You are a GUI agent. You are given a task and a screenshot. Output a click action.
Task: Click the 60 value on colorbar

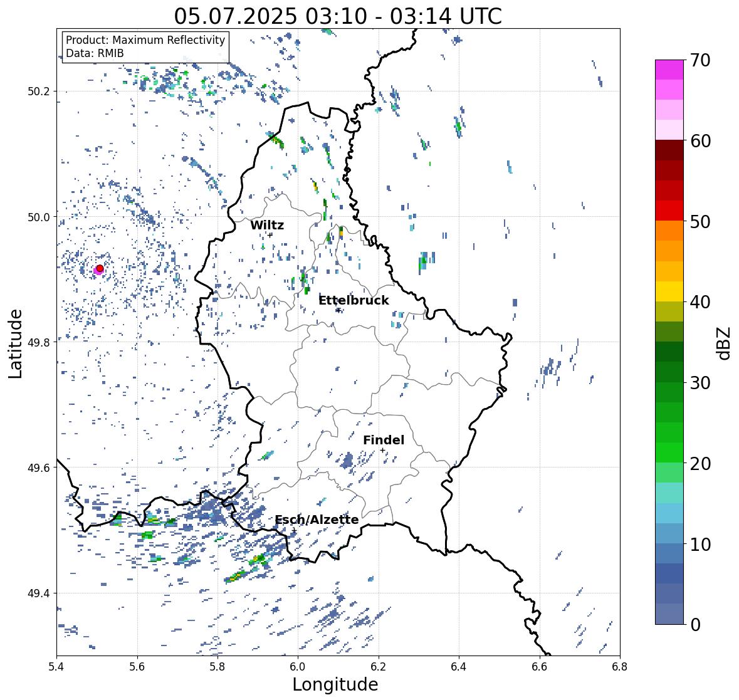[700, 141]
